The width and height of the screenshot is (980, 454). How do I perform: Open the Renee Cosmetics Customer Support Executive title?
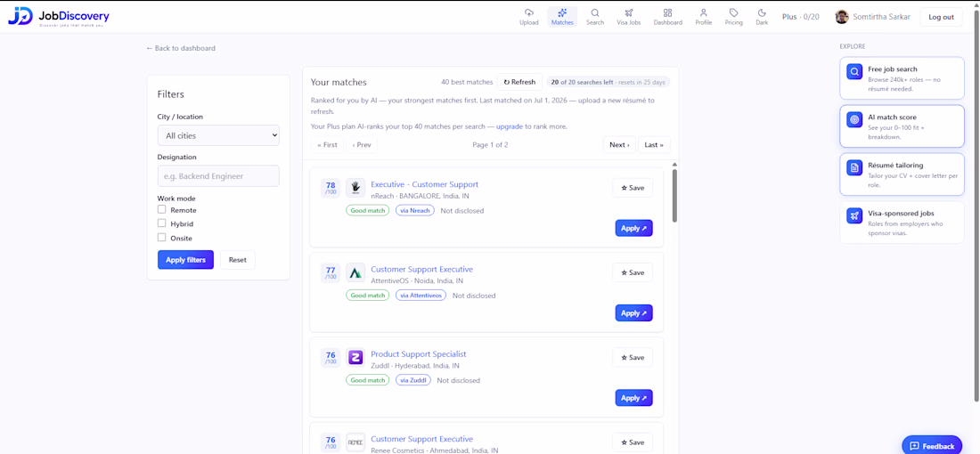click(422, 439)
